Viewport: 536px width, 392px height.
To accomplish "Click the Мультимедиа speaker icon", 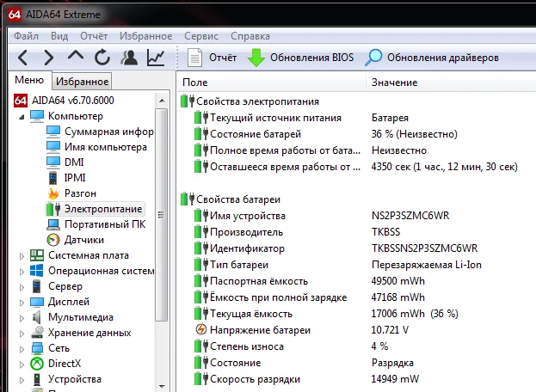I will coord(37,317).
